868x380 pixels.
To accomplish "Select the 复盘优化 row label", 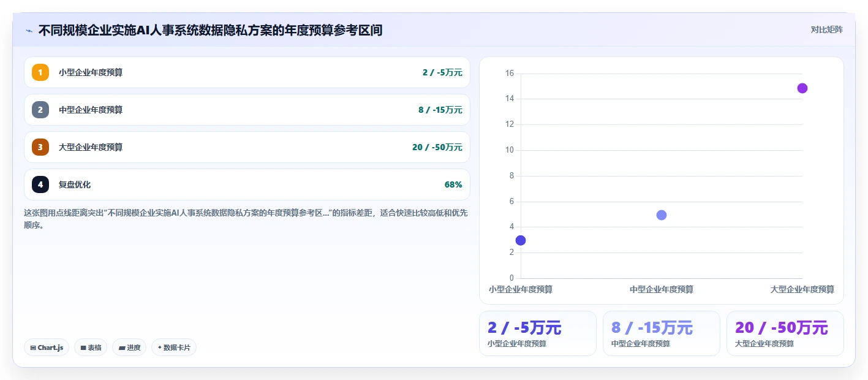I will (75, 184).
